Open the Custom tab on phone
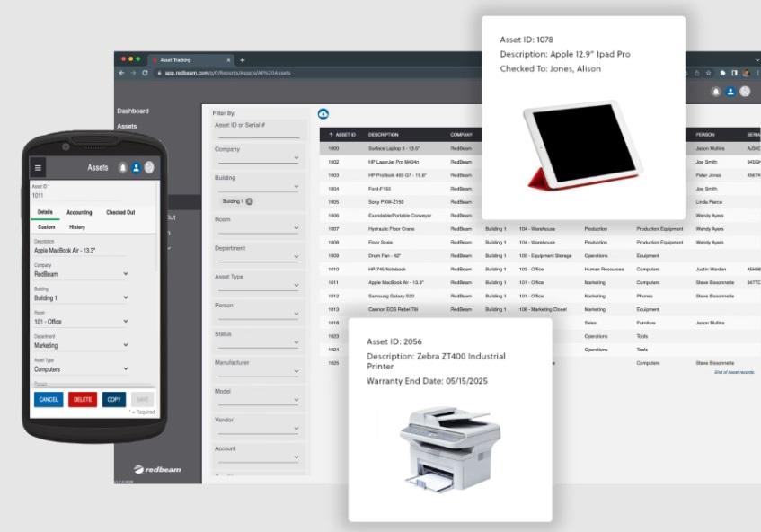This screenshot has width=761, height=532. 46,227
